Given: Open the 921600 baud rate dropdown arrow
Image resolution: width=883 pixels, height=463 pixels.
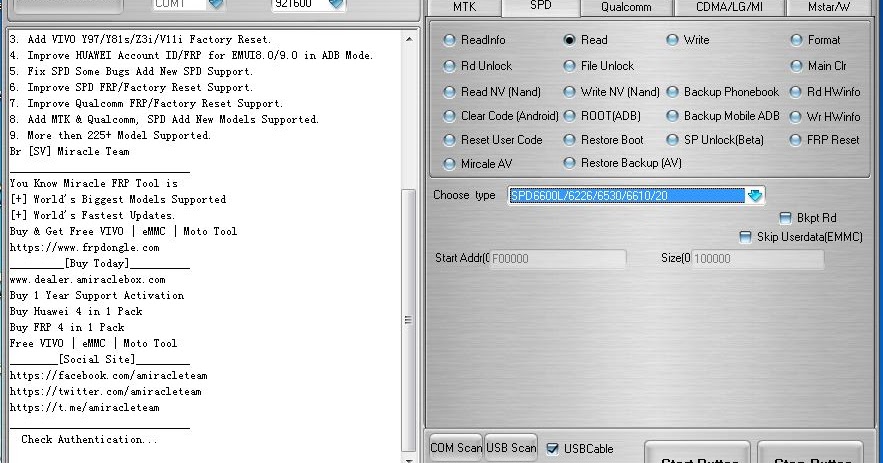Looking at the screenshot, I should point(336,5).
